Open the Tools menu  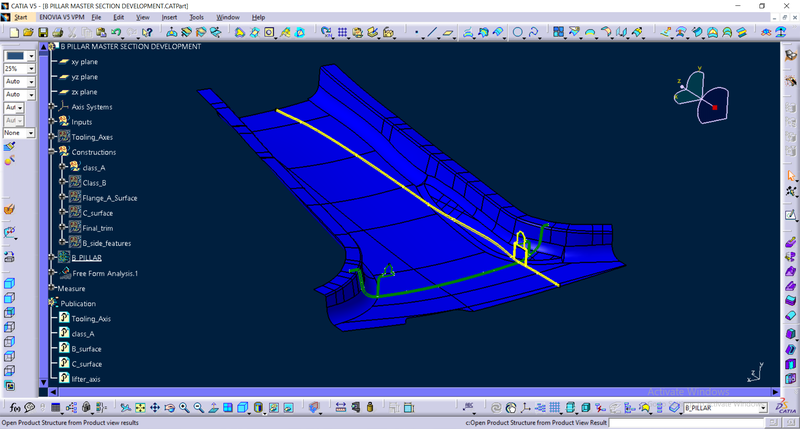click(x=196, y=18)
